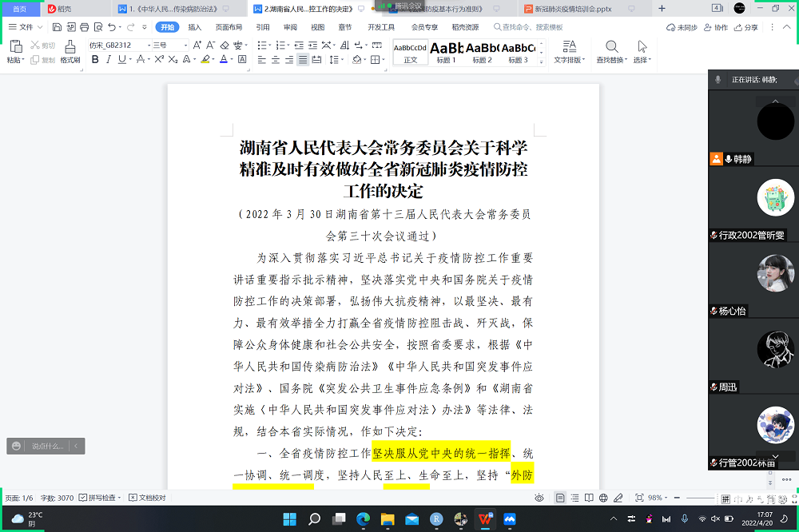
Task: Click the center align icon
Action: tap(276, 60)
